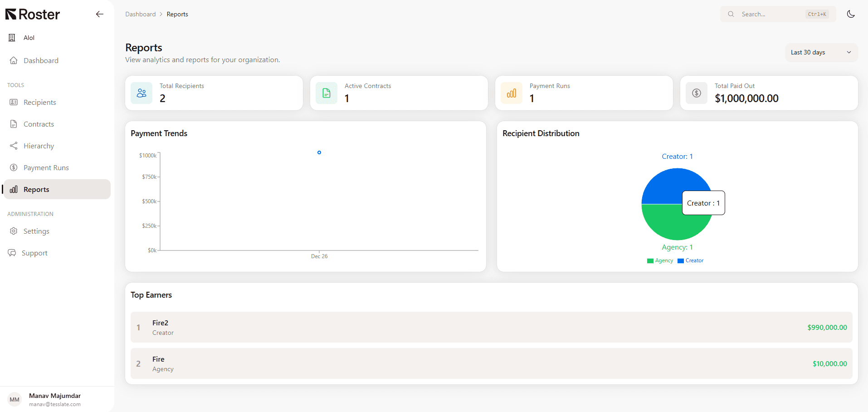This screenshot has width=868, height=412.
Task: Click the MM user avatar
Action: [x=15, y=399]
